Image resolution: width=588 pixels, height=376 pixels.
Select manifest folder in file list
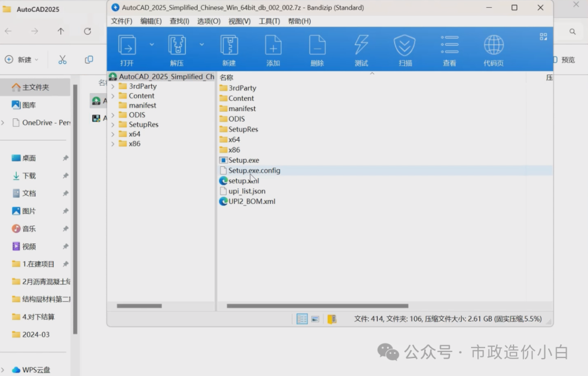[237, 108]
